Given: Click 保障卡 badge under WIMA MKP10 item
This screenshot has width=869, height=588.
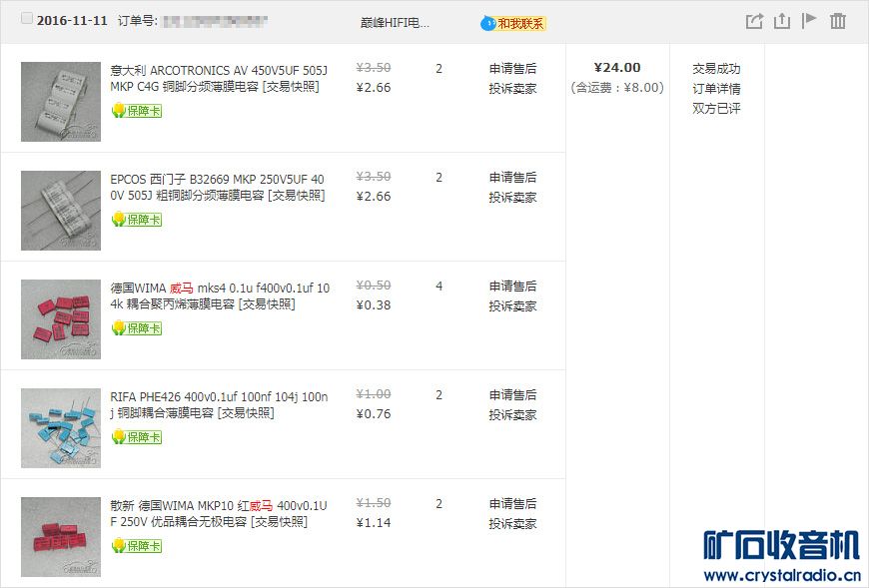Looking at the screenshot, I should pyautogui.click(x=137, y=546).
